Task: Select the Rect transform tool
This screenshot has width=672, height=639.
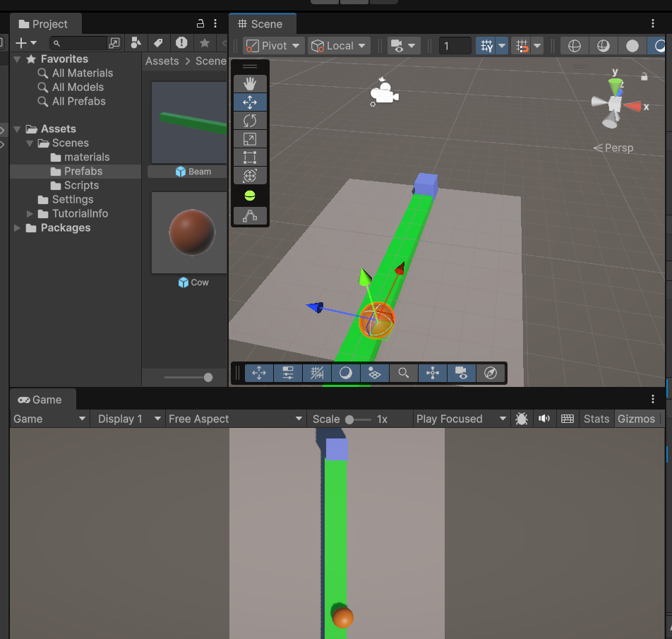Action: [250, 157]
